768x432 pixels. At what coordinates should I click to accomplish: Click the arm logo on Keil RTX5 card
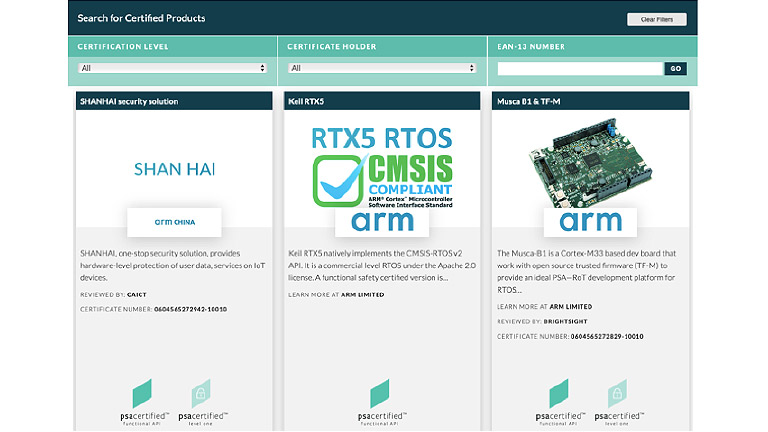[382, 222]
